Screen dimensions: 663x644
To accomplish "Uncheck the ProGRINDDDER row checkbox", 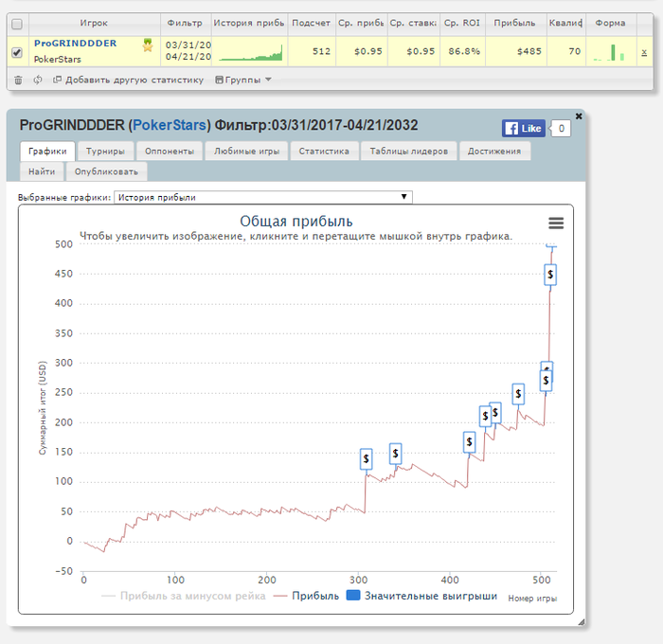I will tap(17, 52).
